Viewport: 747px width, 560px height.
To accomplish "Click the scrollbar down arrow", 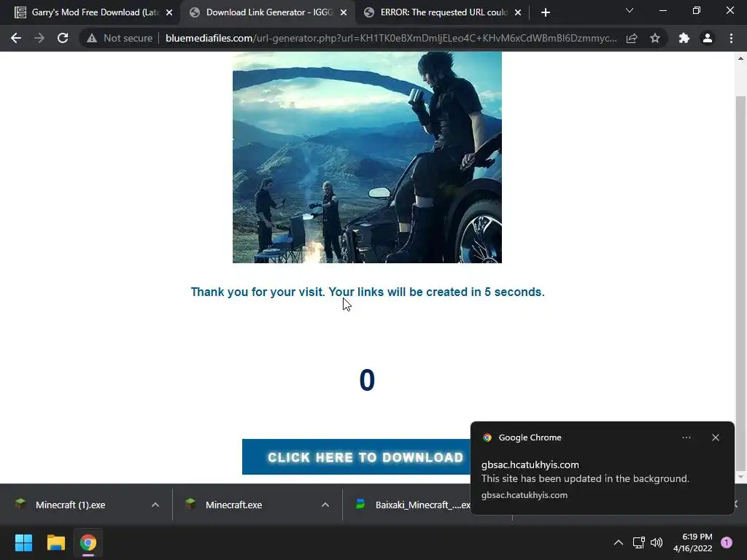I will [741, 477].
